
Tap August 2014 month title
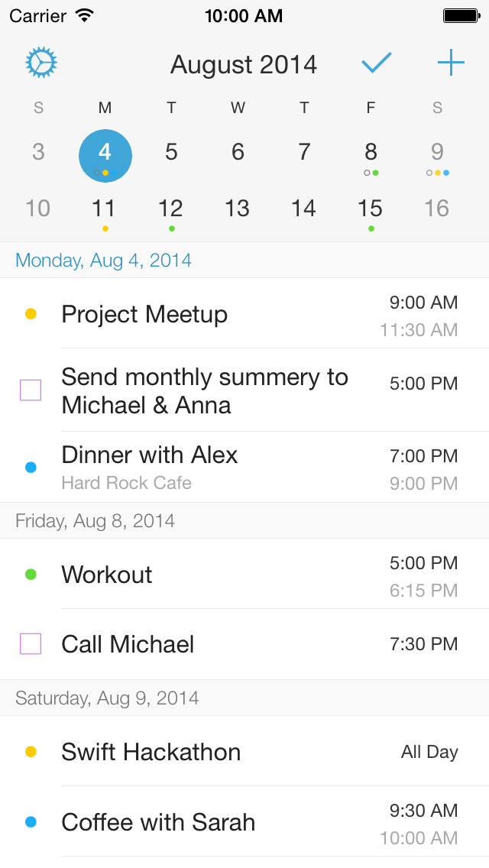click(244, 65)
